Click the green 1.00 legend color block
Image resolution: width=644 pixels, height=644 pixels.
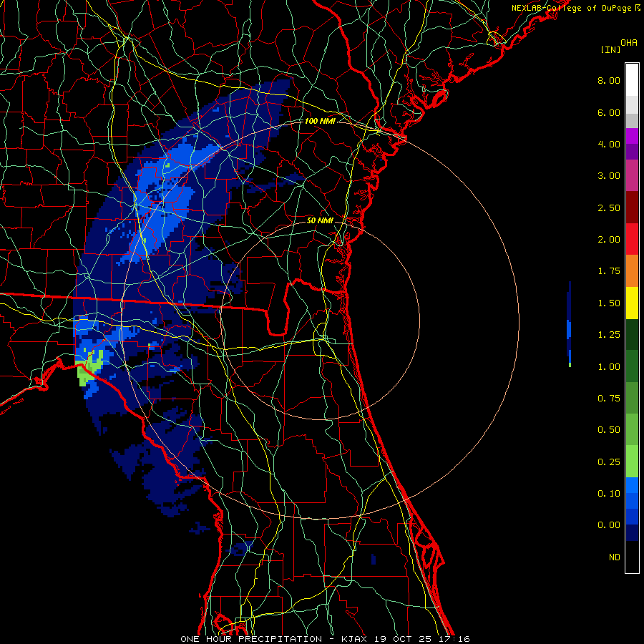[x=632, y=366]
